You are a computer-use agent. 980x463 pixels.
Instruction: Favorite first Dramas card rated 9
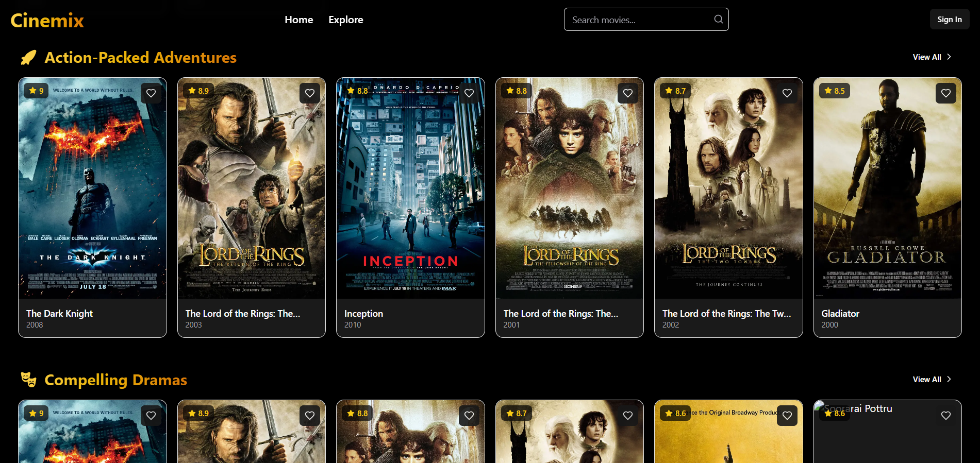pyautogui.click(x=151, y=416)
